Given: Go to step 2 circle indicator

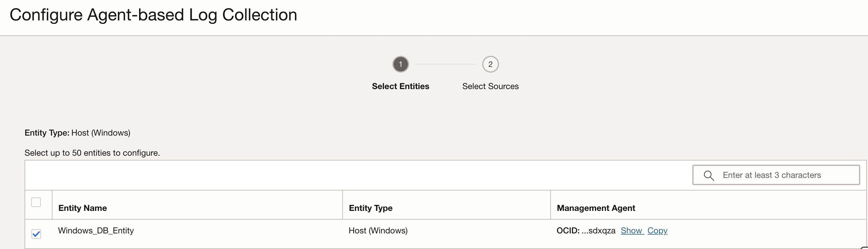Looking at the screenshot, I should coord(490,64).
